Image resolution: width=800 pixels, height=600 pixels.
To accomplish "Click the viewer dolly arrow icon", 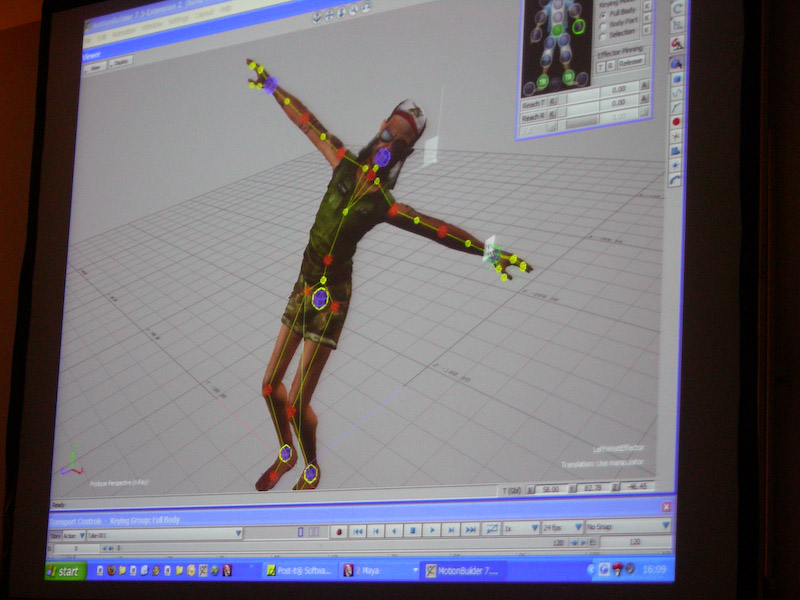I will click(342, 12).
